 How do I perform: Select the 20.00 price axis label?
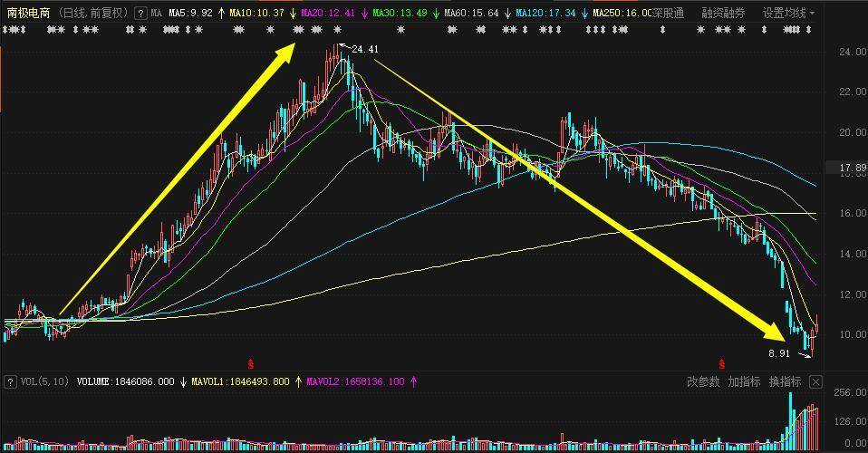853,132
